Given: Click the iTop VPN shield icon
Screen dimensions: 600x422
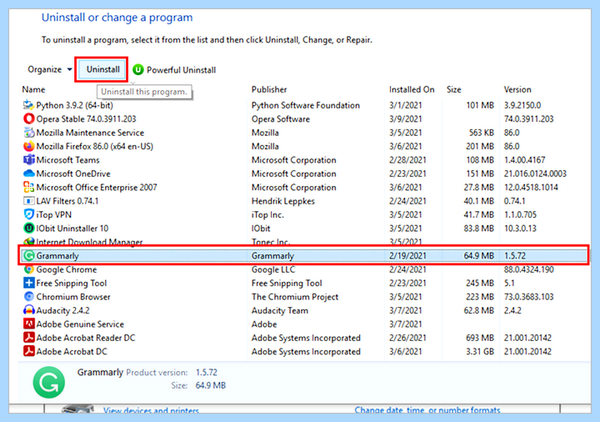Looking at the screenshot, I should click(29, 214).
